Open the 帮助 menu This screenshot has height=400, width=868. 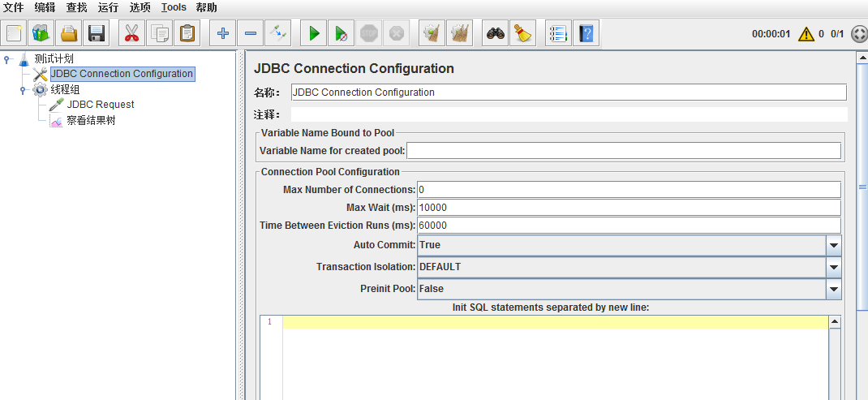207,8
